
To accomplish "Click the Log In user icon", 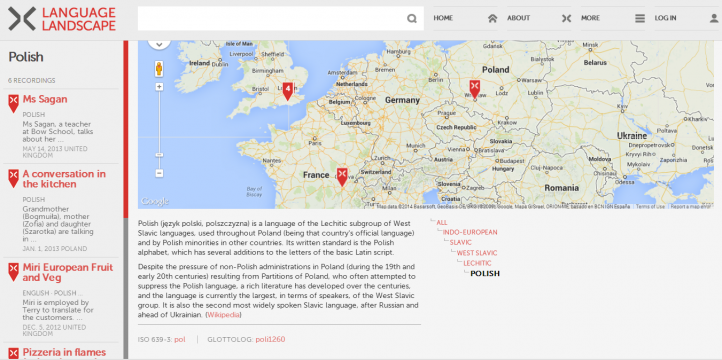I will (714, 18).
